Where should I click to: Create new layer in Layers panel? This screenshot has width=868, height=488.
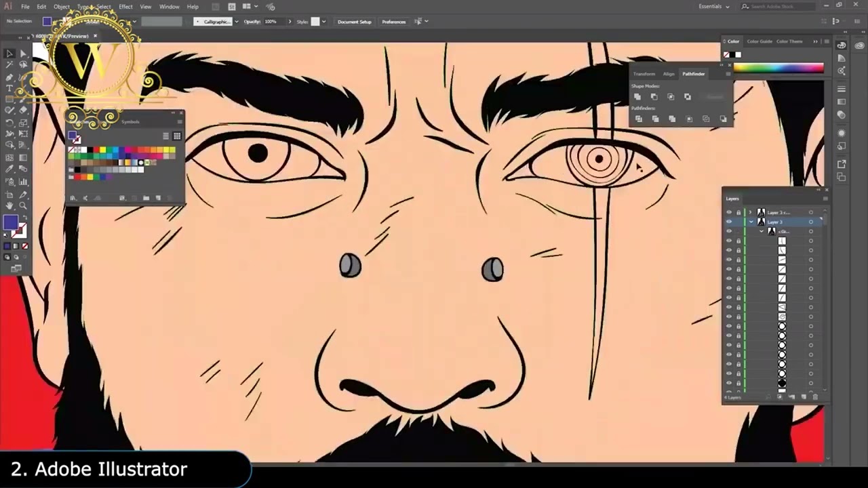click(x=804, y=397)
